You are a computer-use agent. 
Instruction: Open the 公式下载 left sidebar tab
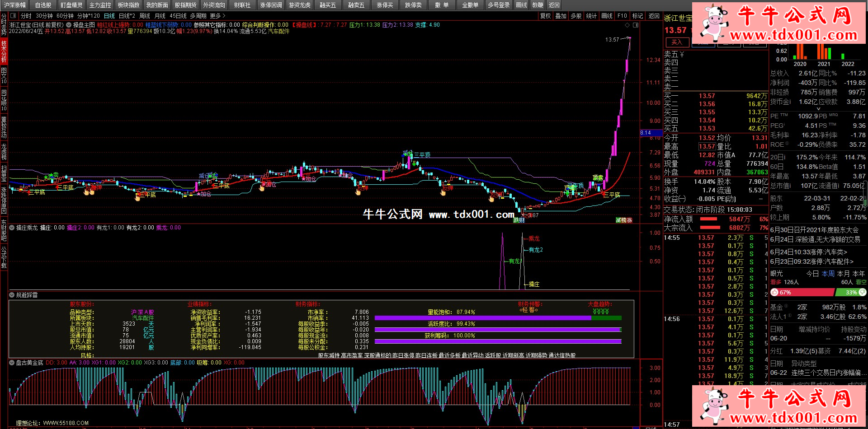pos(4,258)
